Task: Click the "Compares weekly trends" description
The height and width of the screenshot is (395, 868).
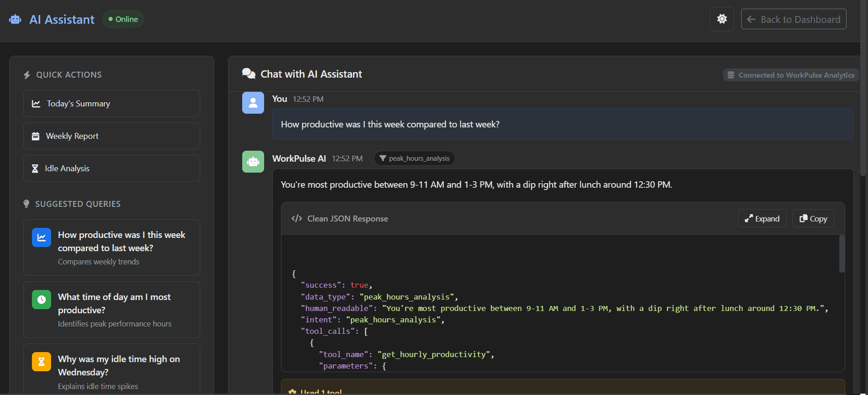Action: (99, 262)
